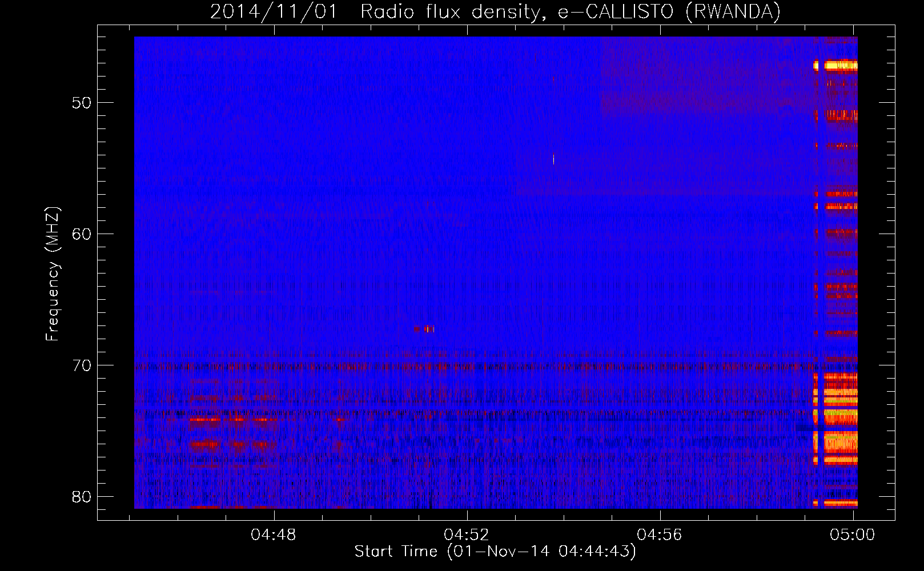Click the plot title "2014/11/01 Radio flux density, e-CALLISTO (RWANDA)"

[495, 11]
